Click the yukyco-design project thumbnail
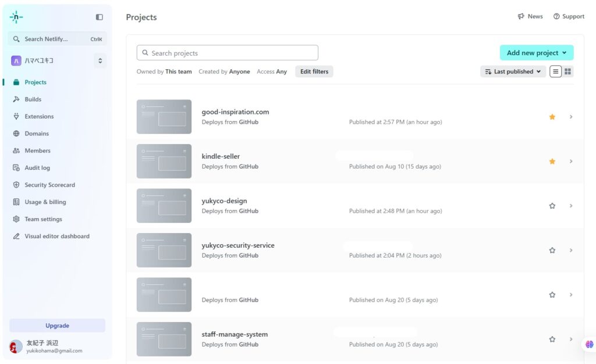The width and height of the screenshot is (596, 364). coord(164,206)
